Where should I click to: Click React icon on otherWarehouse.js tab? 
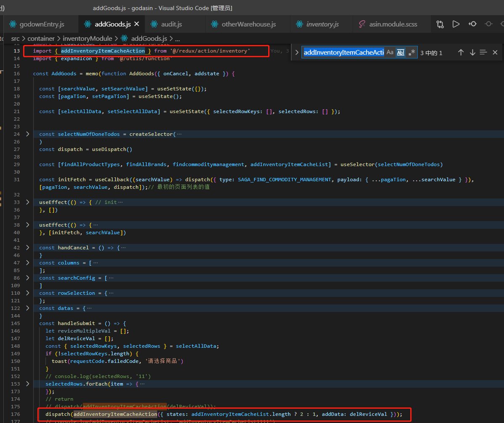[214, 24]
